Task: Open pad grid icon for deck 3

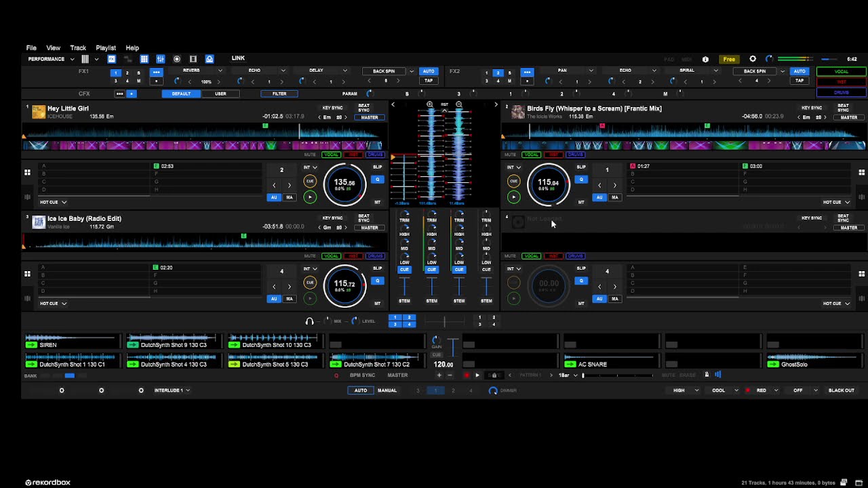Action: pyautogui.click(x=27, y=274)
